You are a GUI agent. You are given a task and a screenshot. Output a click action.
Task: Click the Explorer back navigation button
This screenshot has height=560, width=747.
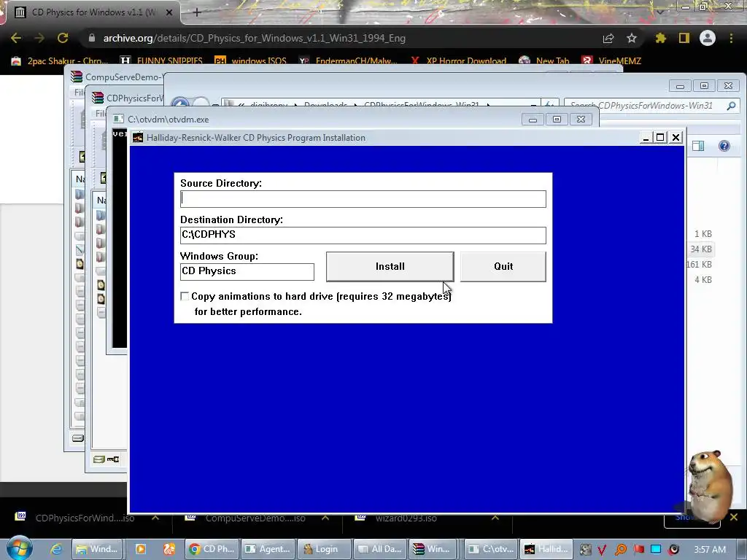pos(180,104)
